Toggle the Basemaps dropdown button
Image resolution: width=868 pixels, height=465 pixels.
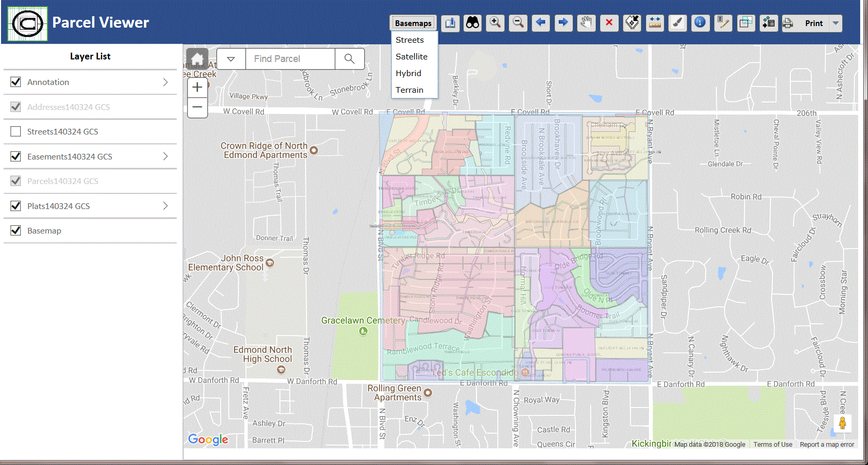[413, 23]
